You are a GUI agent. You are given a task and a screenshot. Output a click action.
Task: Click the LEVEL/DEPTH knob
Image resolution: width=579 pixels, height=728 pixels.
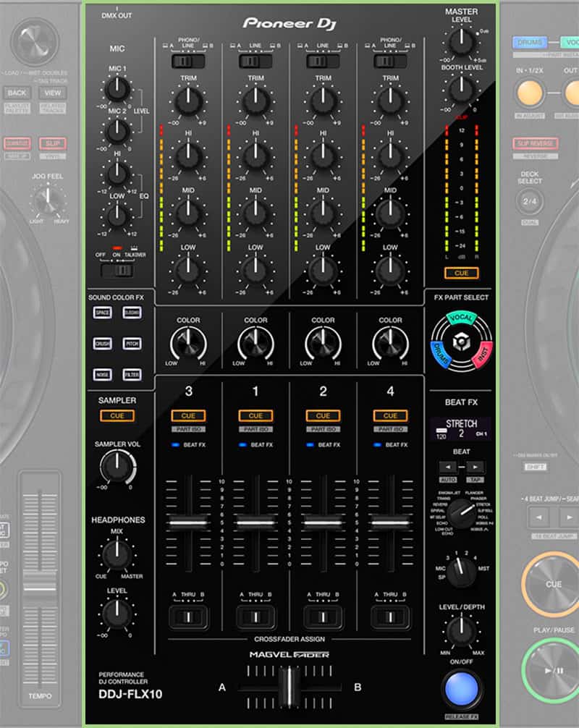tap(462, 630)
